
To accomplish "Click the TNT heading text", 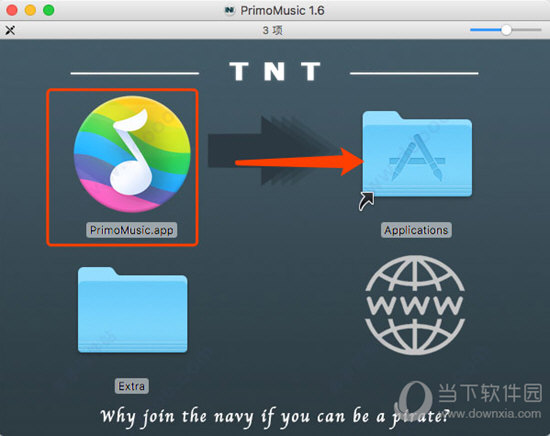I will coord(275,71).
